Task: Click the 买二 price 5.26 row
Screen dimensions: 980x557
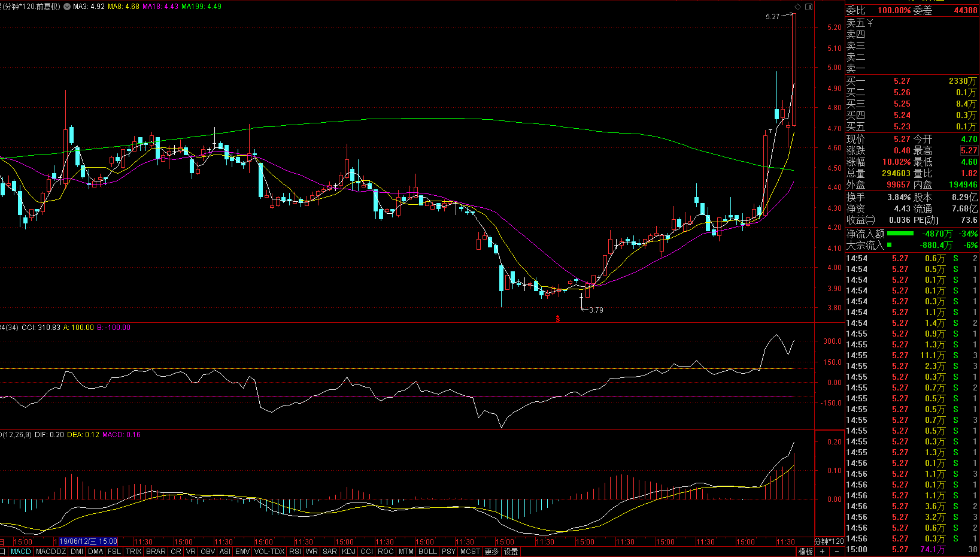Action: point(912,92)
